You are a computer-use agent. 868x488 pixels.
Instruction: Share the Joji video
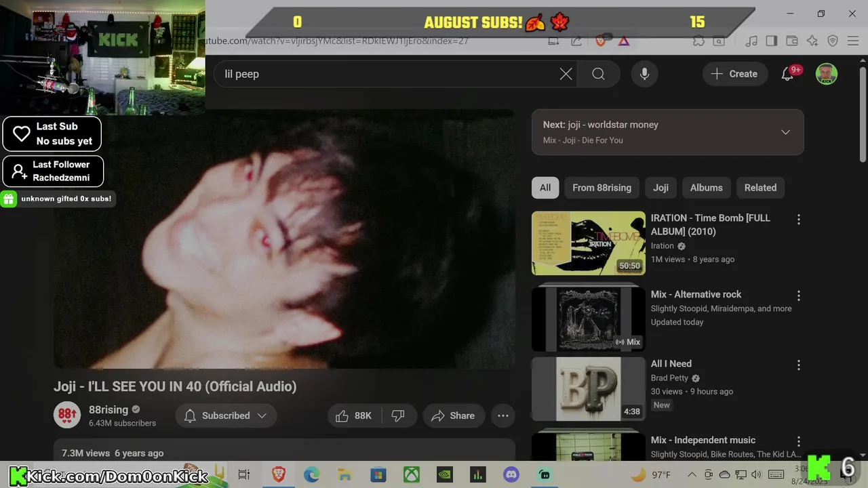(453, 415)
